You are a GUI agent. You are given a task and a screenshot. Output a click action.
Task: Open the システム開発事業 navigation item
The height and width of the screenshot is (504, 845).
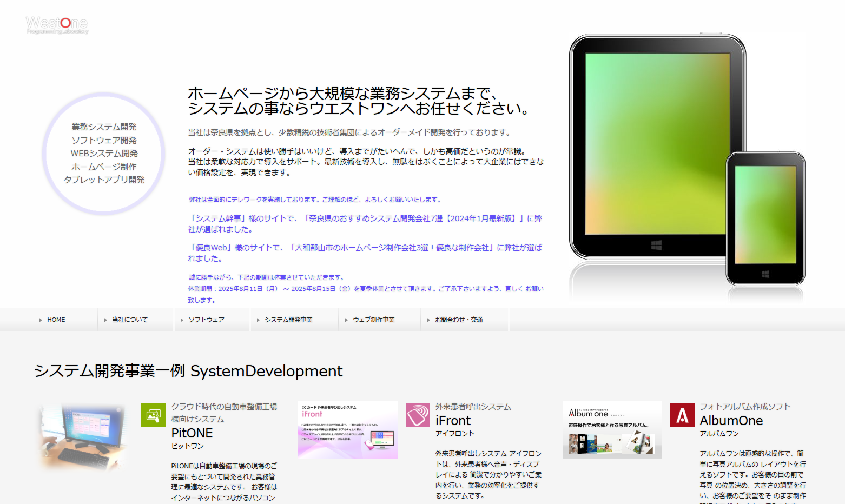coord(288,320)
